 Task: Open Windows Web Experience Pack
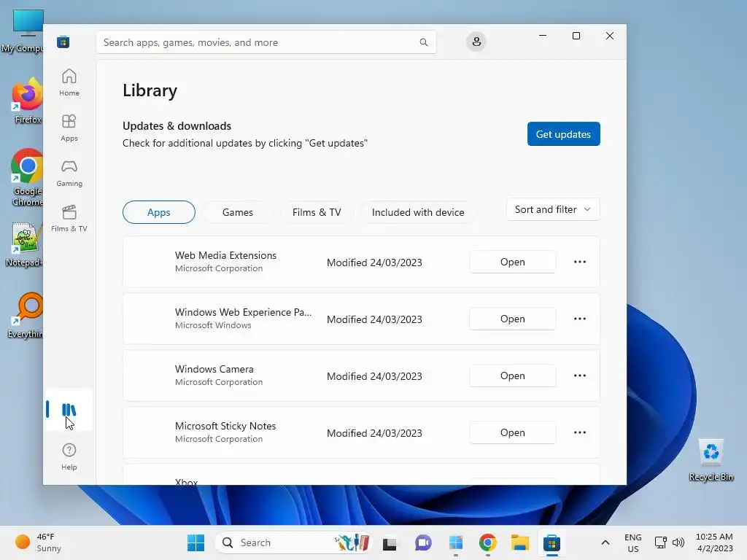point(513,319)
